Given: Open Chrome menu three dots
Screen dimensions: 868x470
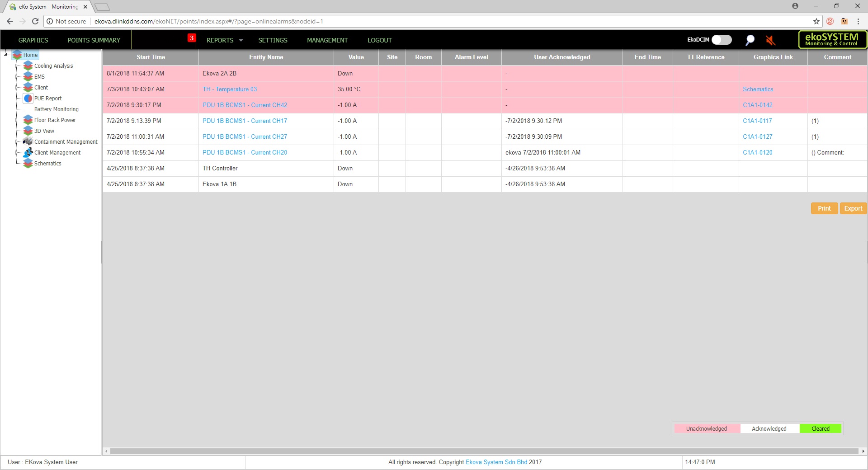Looking at the screenshot, I should tap(858, 21).
